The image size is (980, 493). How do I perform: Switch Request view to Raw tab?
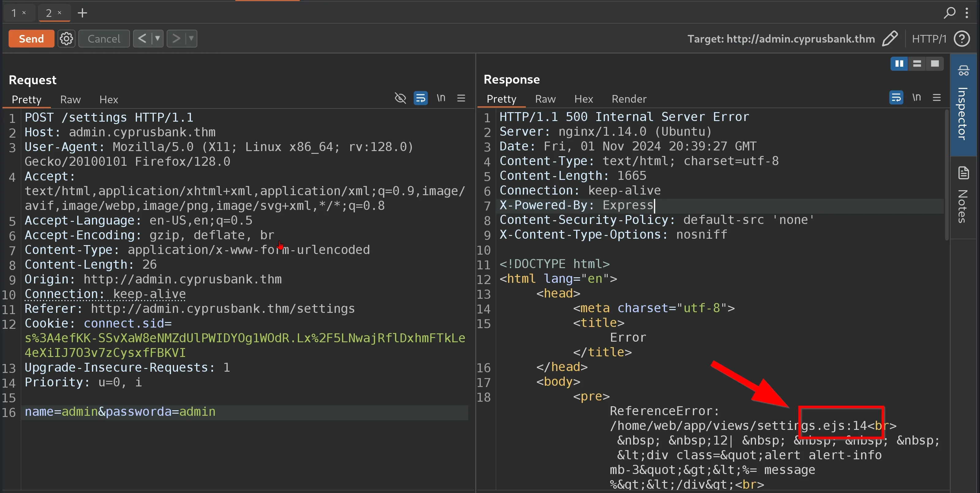tap(70, 100)
